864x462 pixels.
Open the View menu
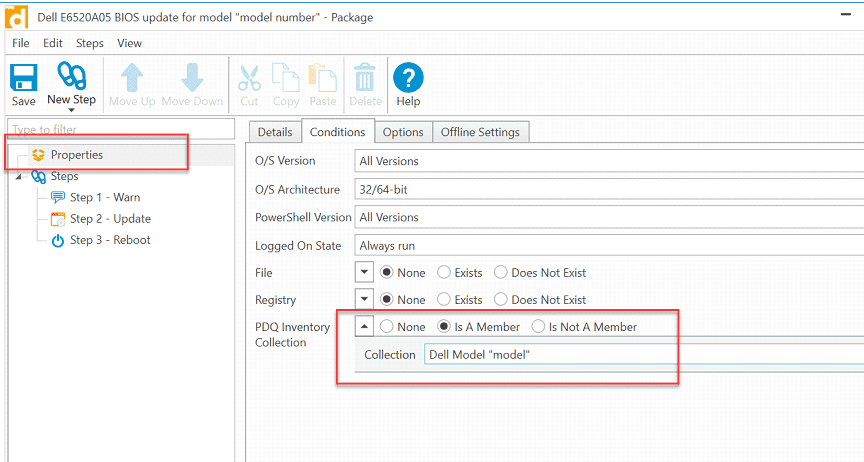point(129,43)
